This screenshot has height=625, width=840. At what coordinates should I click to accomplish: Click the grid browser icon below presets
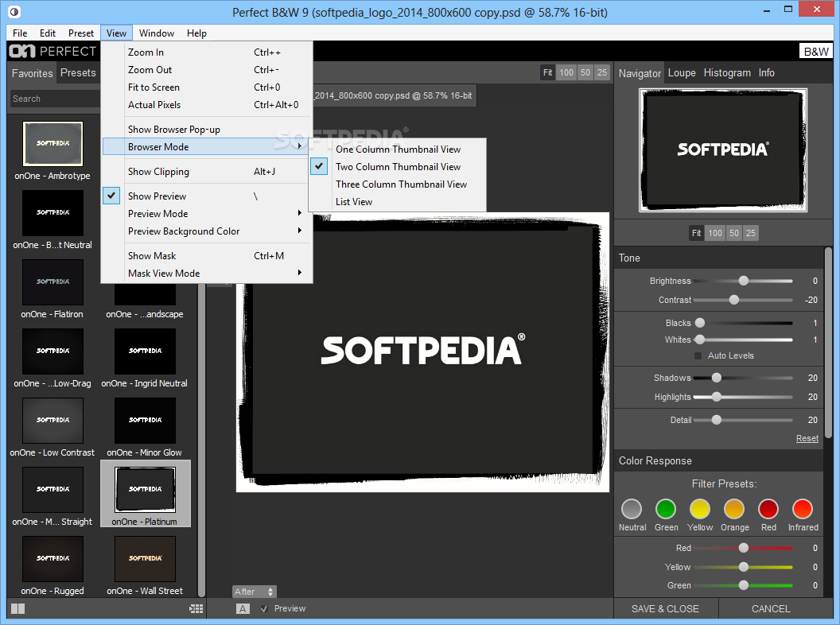tap(196, 608)
